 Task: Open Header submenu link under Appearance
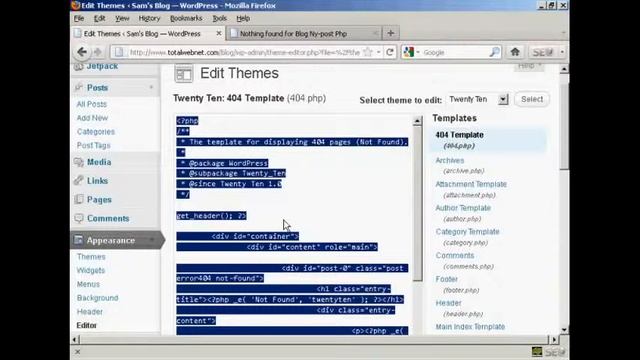click(90, 311)
